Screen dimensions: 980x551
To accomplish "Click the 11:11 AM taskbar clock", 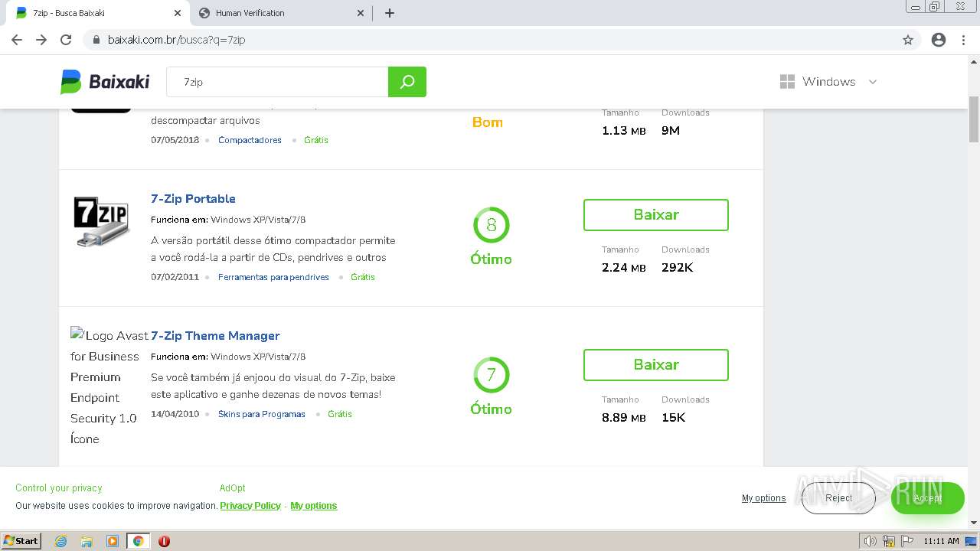I will pyautogui.click(x=941, y=541).
